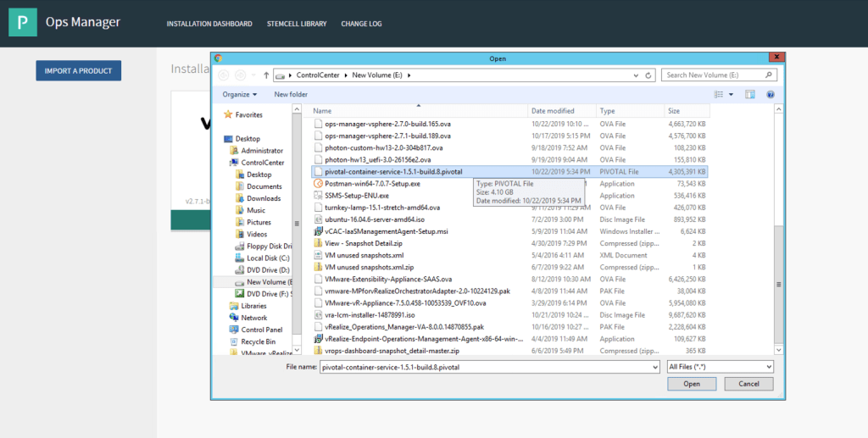
Task: Open the change view options dropdown
Action: point(730,95)
